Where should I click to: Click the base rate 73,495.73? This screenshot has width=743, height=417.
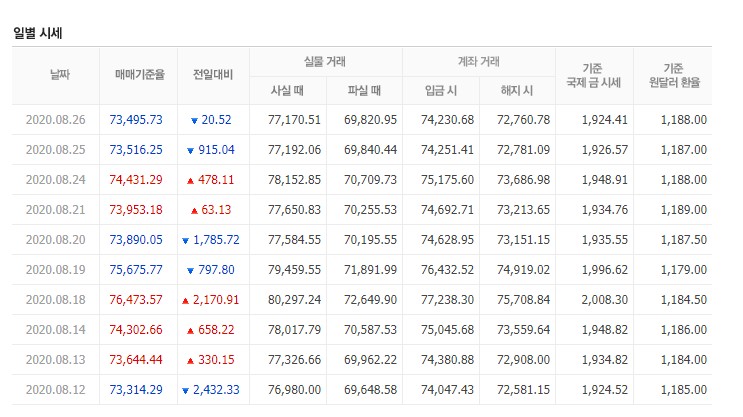[x=136, y=119]
